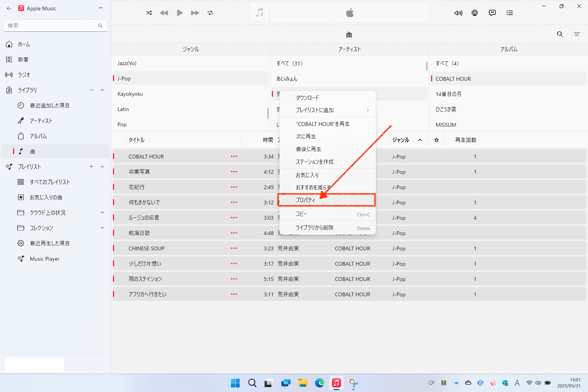Open the Up Next queue list icon
The width and height of the screenshot is (588, 392).
click(510, 13)
